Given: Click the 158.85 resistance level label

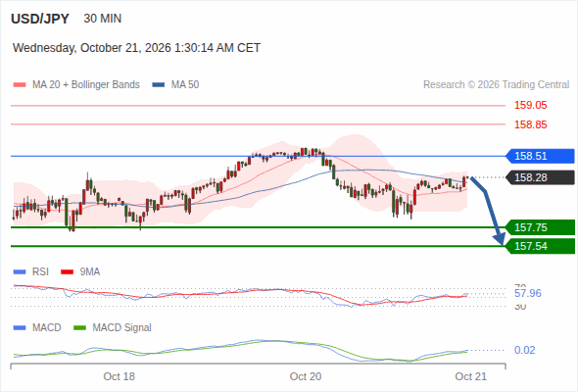Looking at the screenshot, I should [530, 124].
